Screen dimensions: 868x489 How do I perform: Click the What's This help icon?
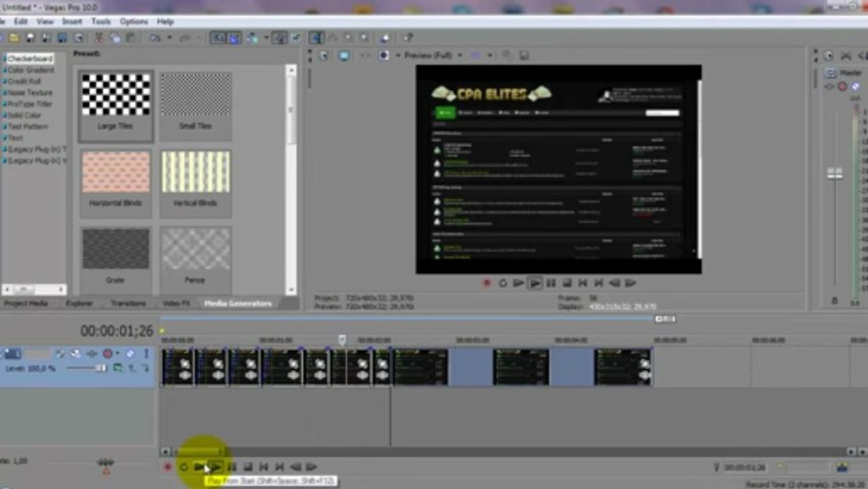tap(407, 38)
